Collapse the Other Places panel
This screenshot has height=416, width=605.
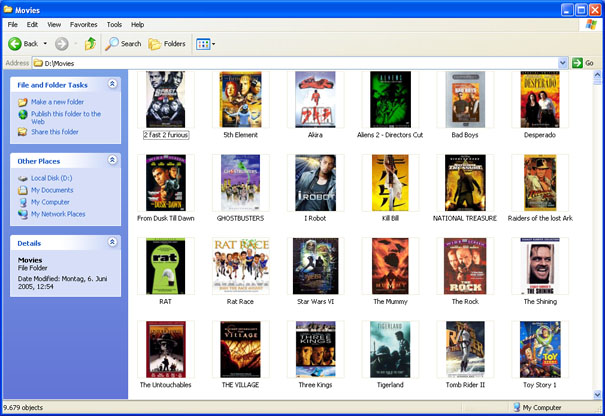coord(112,160)
